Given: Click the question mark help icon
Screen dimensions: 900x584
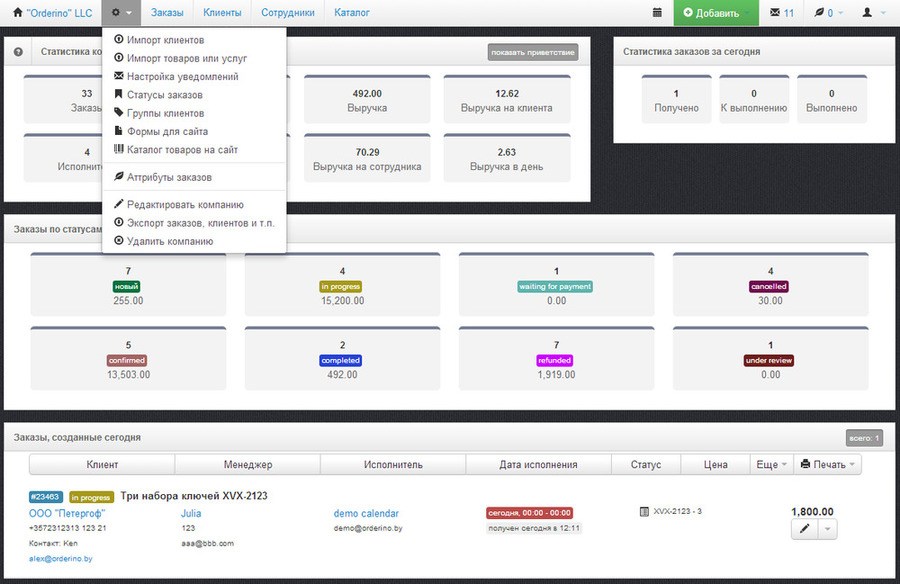Looking at the screenshot, I should click(18, 52).
